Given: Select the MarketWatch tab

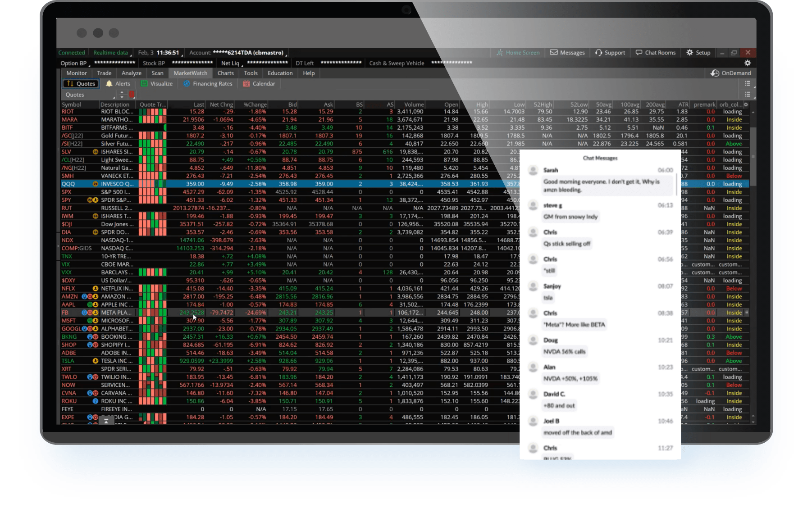Looking at the screenshot, I should pyautogui.click(x=191, y=73).
